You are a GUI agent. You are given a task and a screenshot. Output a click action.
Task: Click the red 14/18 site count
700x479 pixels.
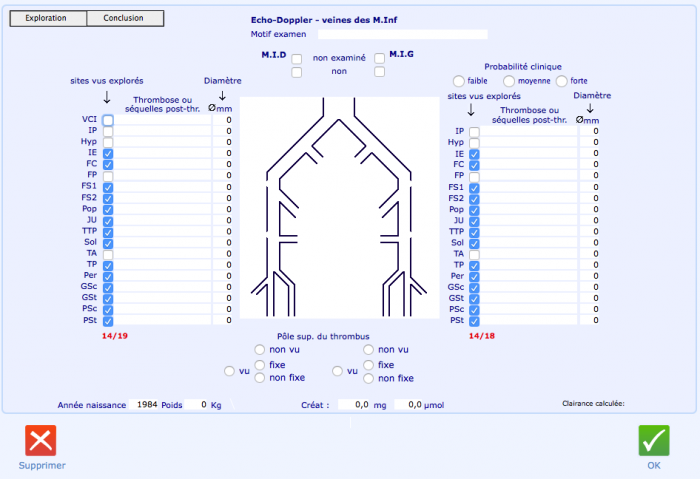tap(482, 336)
